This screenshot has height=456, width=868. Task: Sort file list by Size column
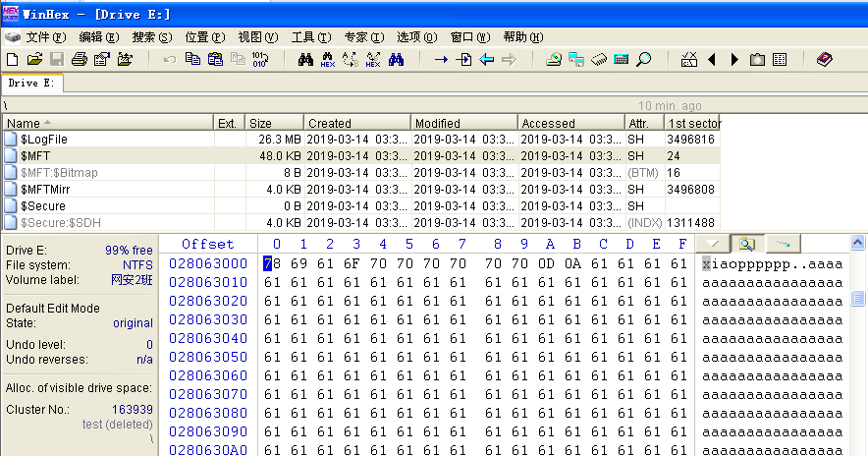(275, 123)
